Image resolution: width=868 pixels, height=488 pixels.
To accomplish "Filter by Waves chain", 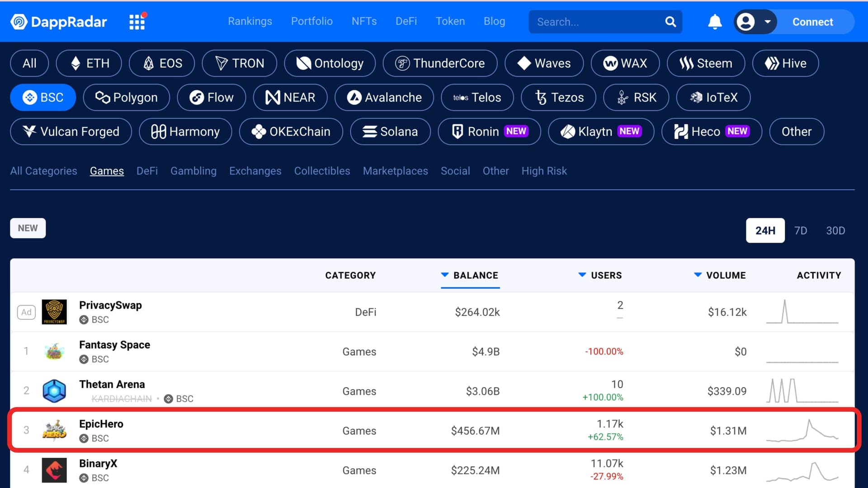I will [x=544, y=63].
